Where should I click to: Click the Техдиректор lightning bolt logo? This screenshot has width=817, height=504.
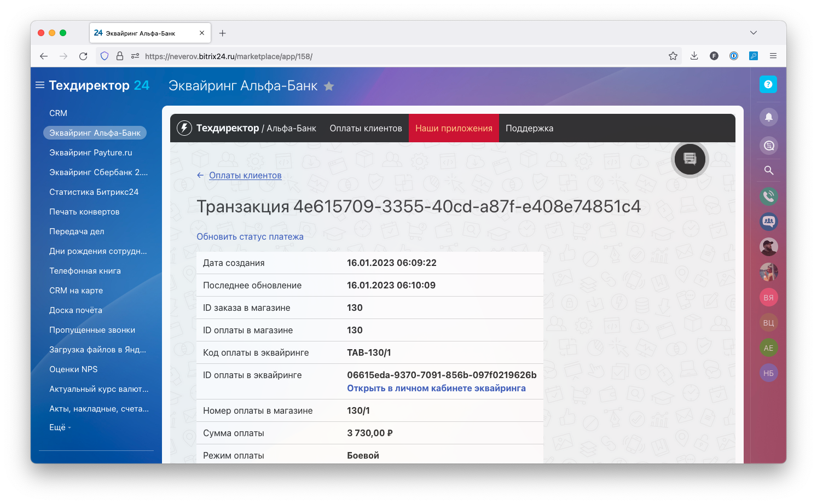coord(184,128)
